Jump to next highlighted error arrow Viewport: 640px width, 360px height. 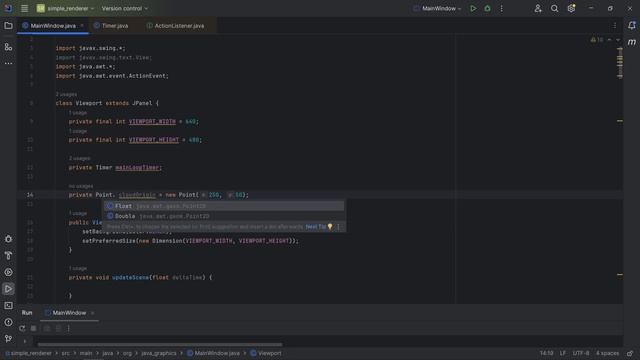click(x=618, y=40)
